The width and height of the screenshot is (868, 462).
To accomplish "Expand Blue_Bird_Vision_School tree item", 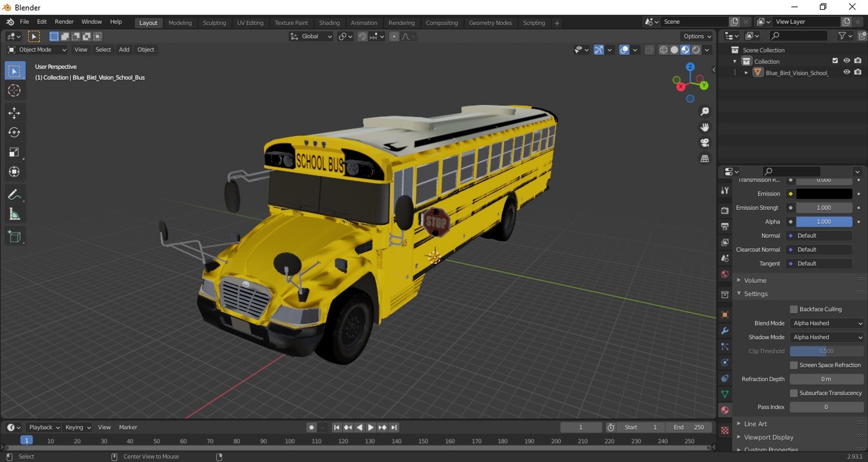I will 746,73.
